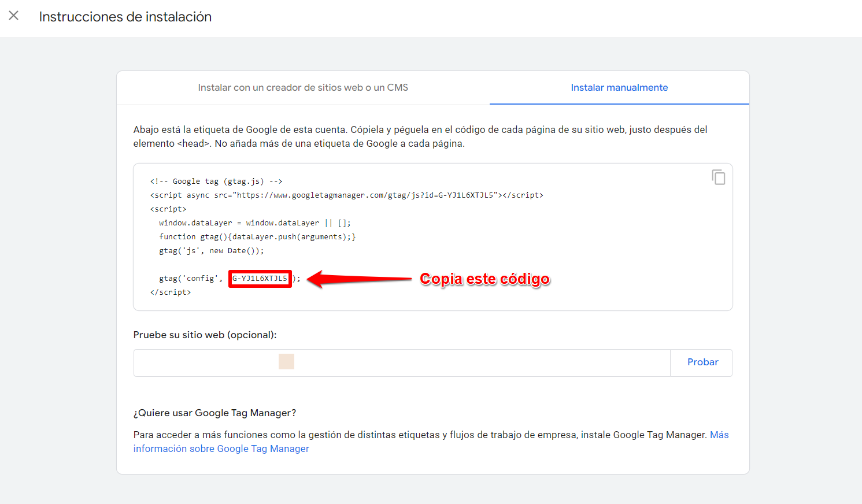Click the '¿Quiere usar Google Tag Manager?' heading
The height and width of the screenshot is (504, 862).
click(214, 413)
